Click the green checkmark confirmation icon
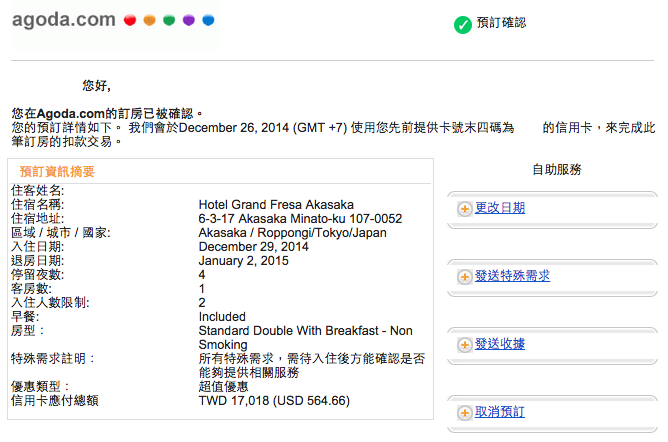Viewport: 668px width, 442px height. tap(462, 25)
